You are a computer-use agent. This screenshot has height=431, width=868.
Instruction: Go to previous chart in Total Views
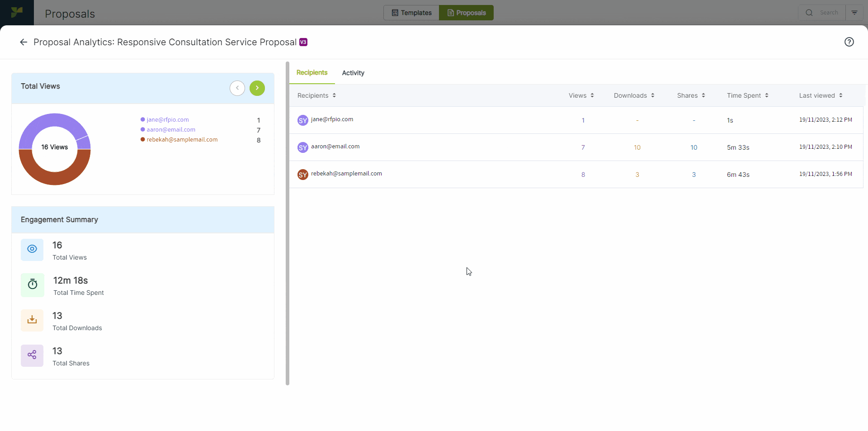tap(237, 88)
